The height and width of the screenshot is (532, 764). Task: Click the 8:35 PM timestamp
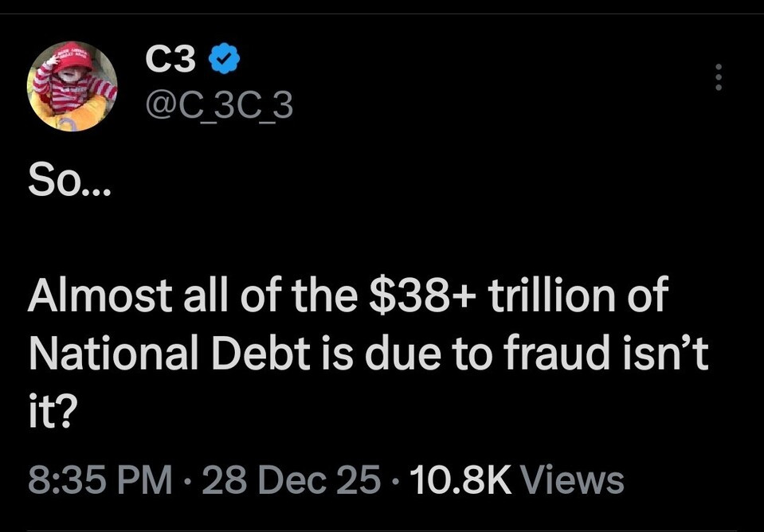pyautogui.click(x=100, y=480)
